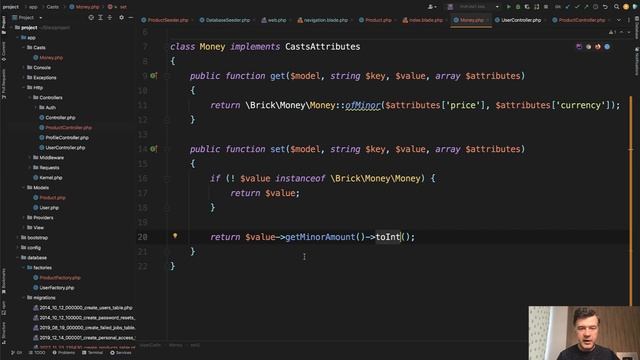Expand the Middleware folder
This screenshot has height=360, width=640.
coord(30,158)
